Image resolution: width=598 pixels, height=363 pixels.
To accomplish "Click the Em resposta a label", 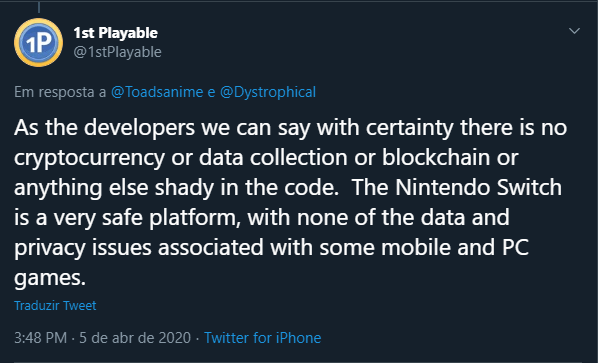I will tap(60, 92).
